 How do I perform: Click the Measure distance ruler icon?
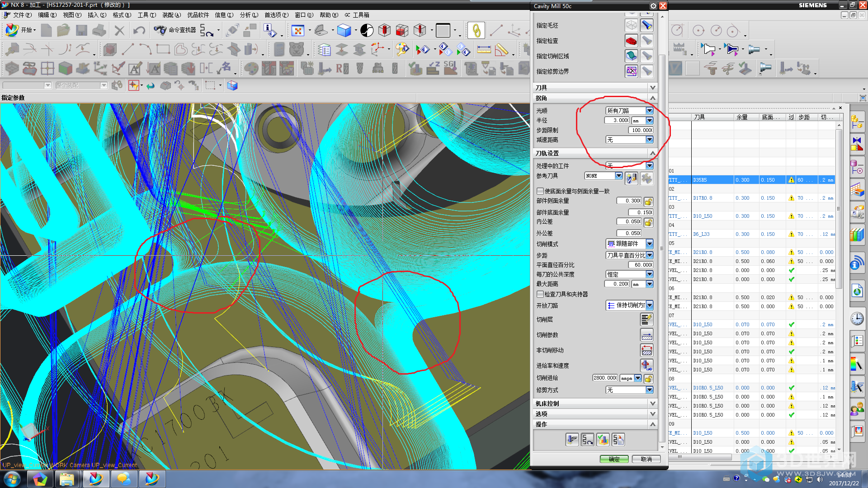click(484, 49)
